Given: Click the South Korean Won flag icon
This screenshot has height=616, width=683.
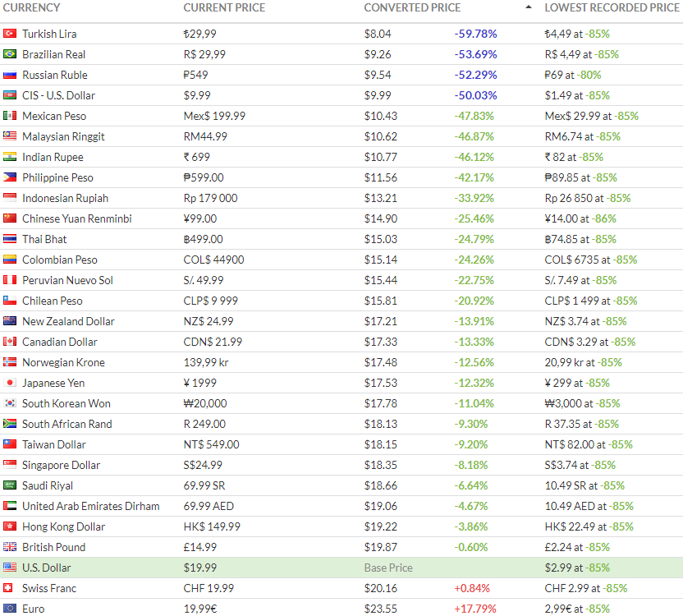Looking at the screenshot, I should pyautogui.click(x=10, y=403).
